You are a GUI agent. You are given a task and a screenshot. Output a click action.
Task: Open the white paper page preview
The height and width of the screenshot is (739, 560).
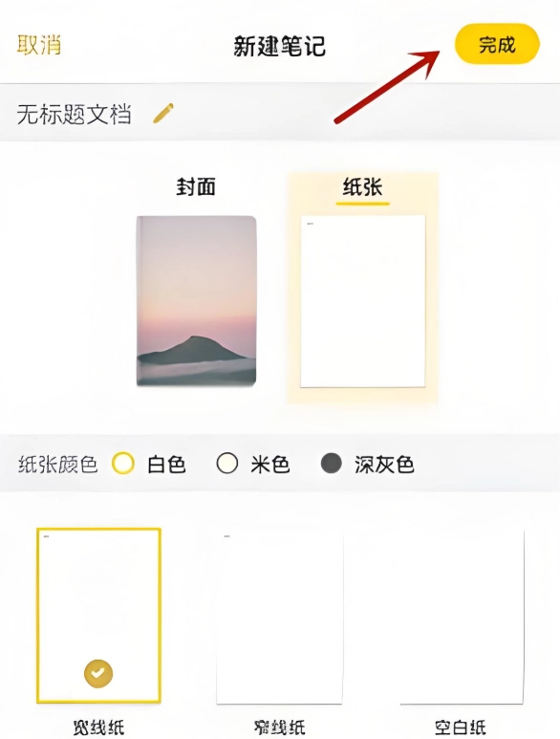tap(362, 301)
